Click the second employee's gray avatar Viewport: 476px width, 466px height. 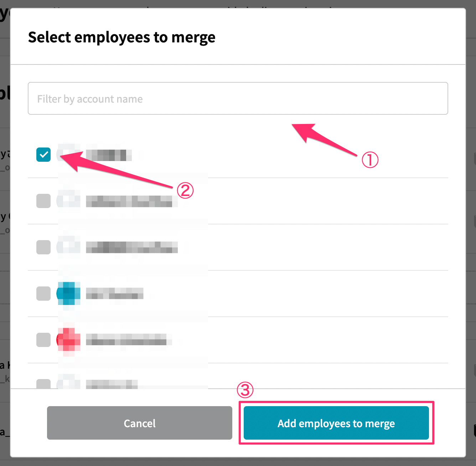click(x=68, y=201)
